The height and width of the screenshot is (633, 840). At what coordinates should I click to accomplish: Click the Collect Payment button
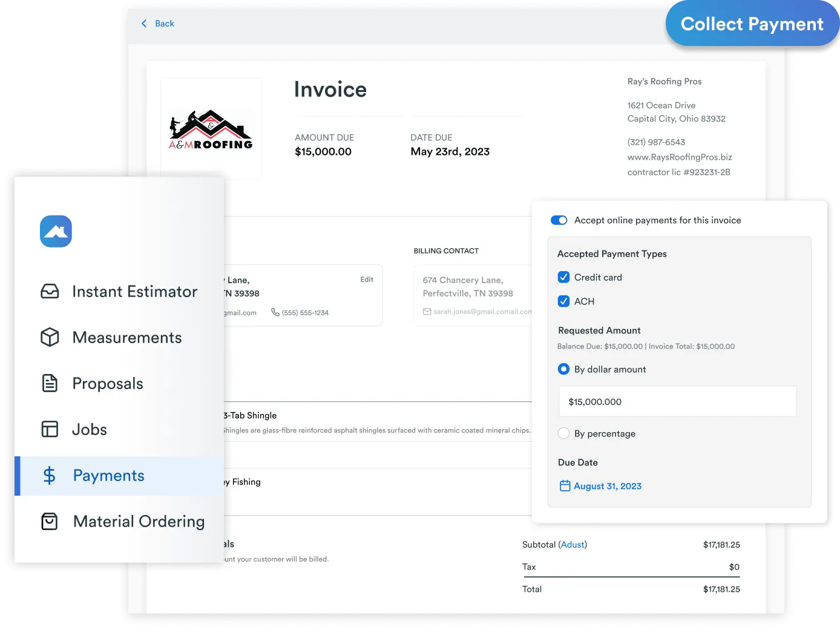pyautogui.click(x=752, y=24)
